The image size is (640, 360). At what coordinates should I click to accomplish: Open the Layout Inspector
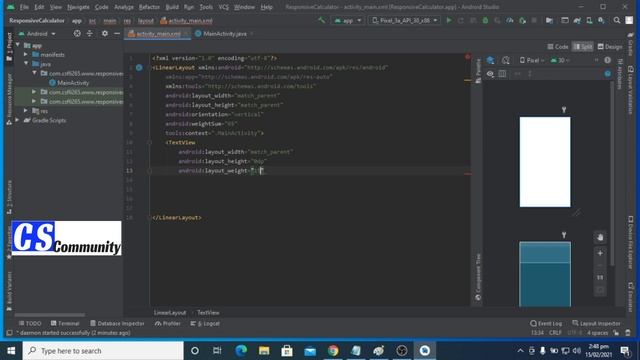[596, 323]
